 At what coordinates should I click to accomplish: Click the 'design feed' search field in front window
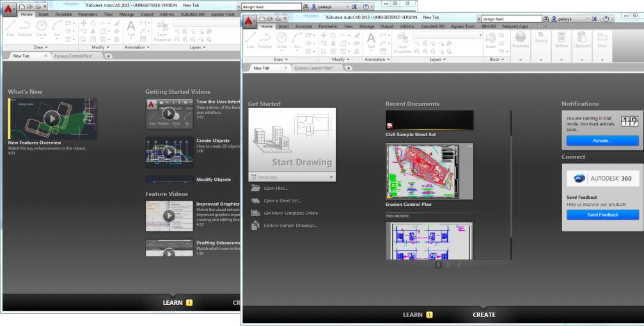(512, 19)
